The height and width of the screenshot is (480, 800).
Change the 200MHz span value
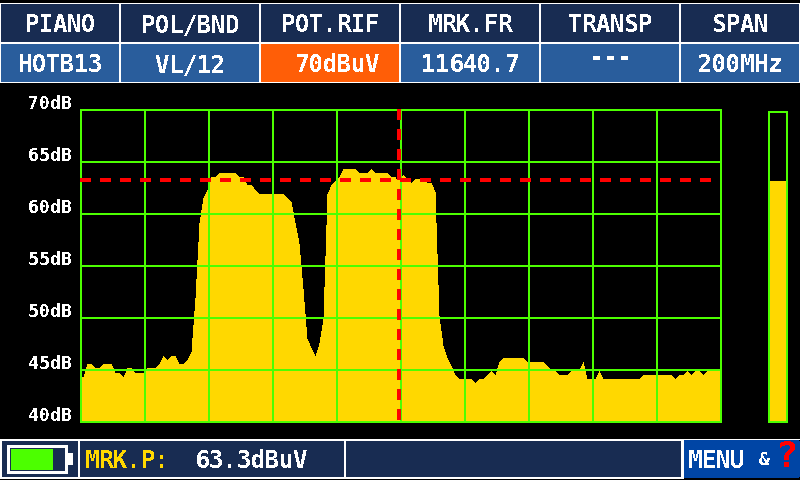(x=740, y=63)
